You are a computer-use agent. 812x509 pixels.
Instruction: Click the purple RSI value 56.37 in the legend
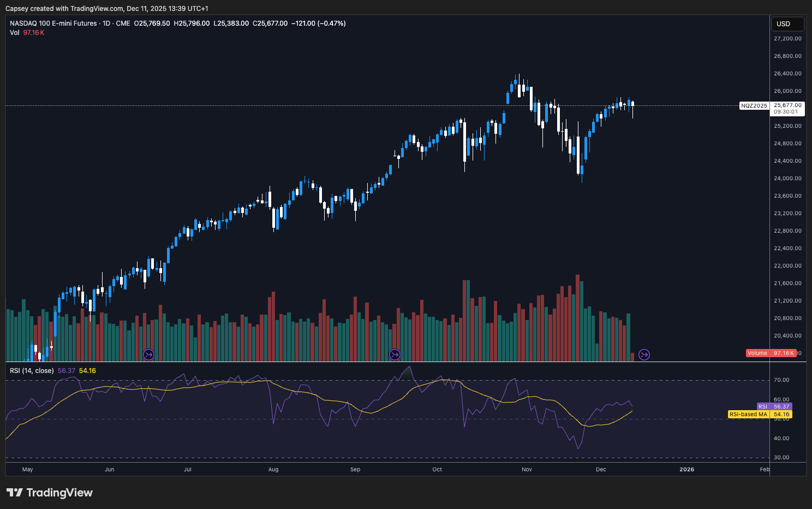click(x=67, y=370)
